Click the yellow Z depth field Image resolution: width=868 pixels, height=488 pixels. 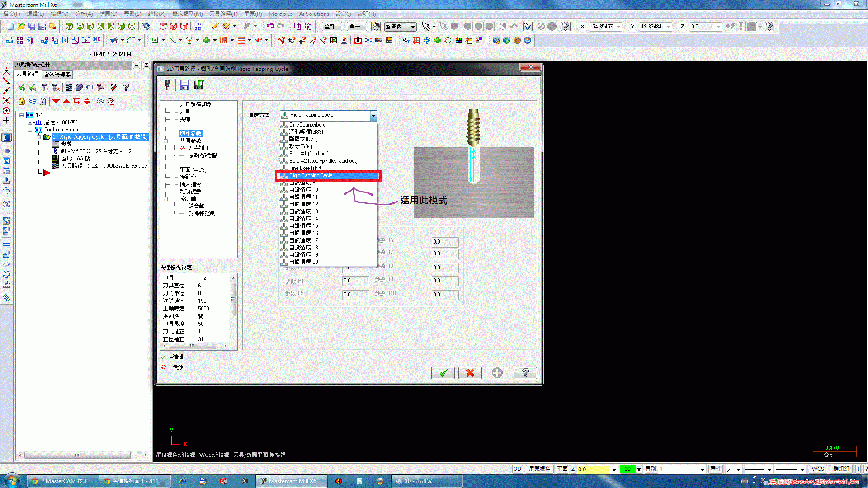pyautogui.click(x=593, y=469)
